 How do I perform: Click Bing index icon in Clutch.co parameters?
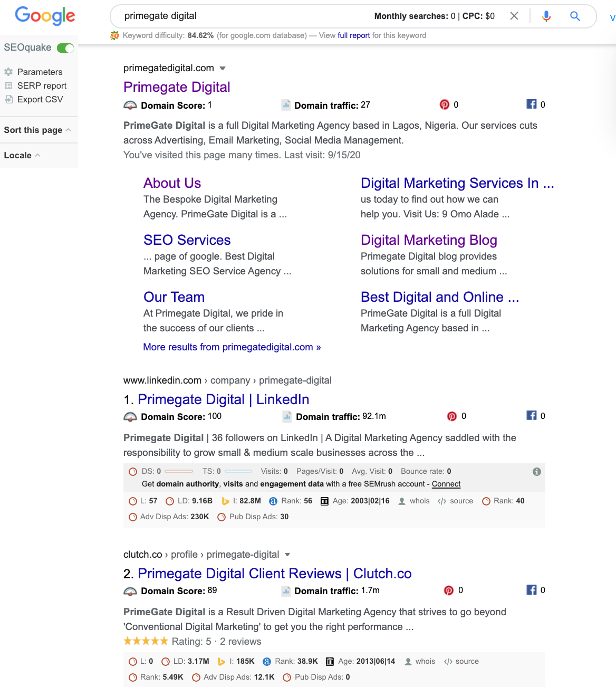(222, 662)
